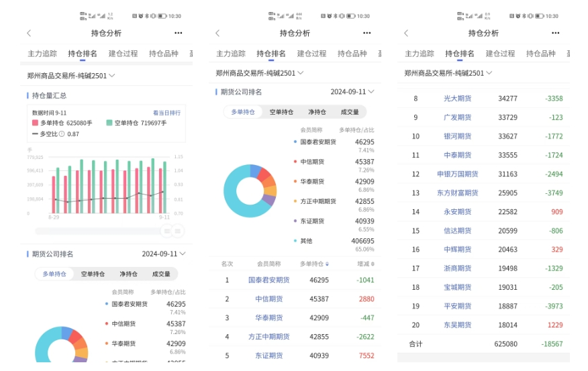The image size is (588, 371).
Task: Tap the back arrow on the leftmost screen
Action: click(x=29, y=34)
